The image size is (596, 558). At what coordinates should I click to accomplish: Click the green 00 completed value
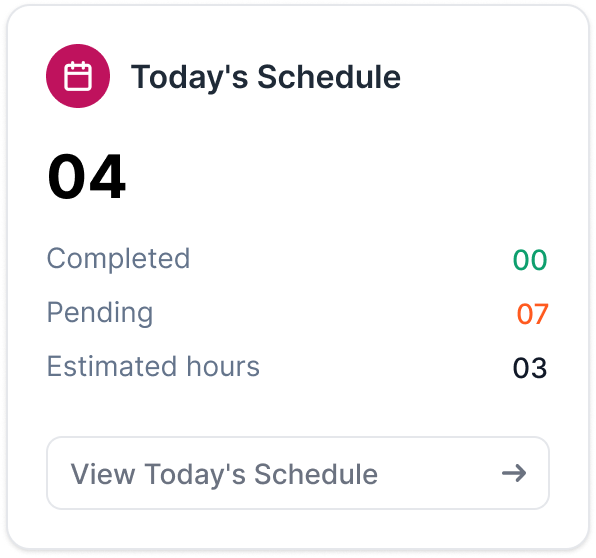click(x=530, y=260)
